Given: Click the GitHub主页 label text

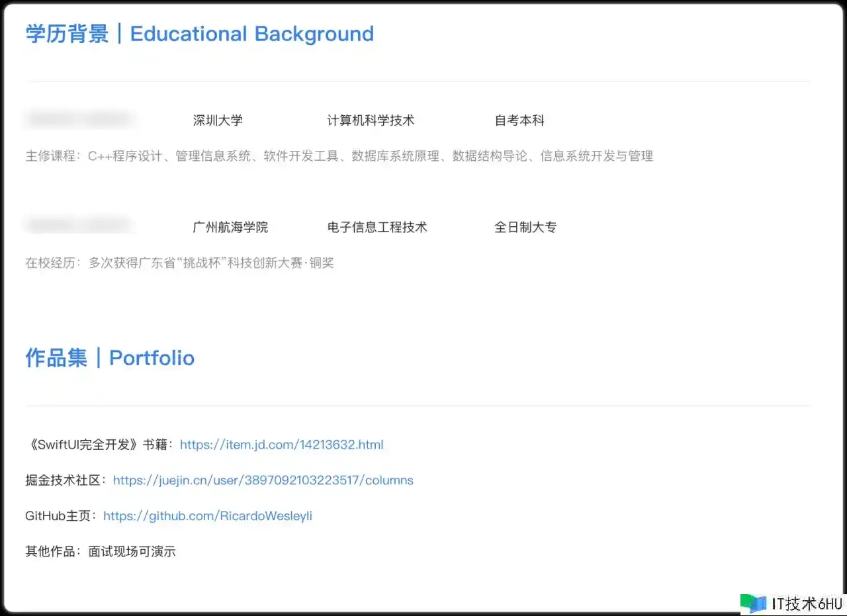Looking at the screenshot, I should pos(61,516).
